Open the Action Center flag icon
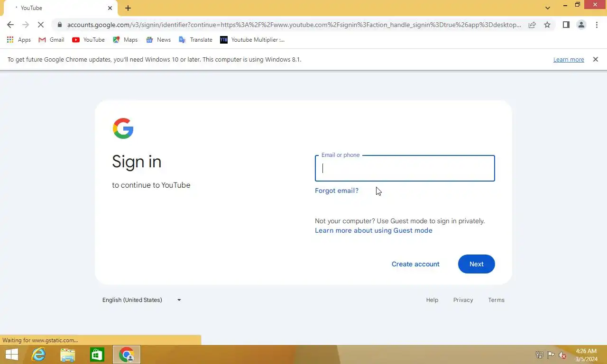 pos(551,355)
